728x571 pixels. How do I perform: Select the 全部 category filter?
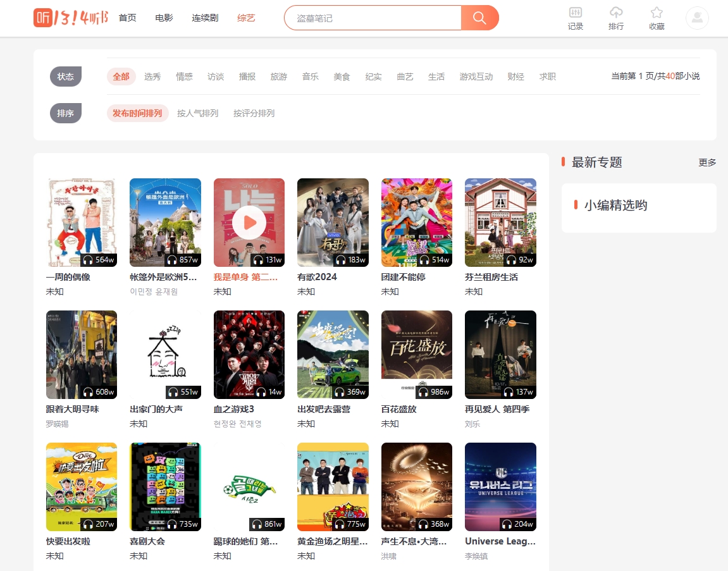point(121,77)
